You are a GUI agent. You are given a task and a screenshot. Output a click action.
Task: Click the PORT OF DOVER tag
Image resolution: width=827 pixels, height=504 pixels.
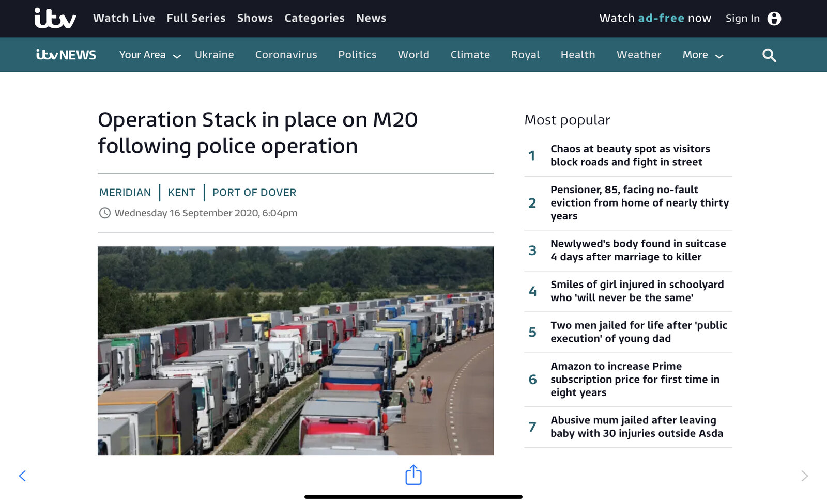(254, 193)
